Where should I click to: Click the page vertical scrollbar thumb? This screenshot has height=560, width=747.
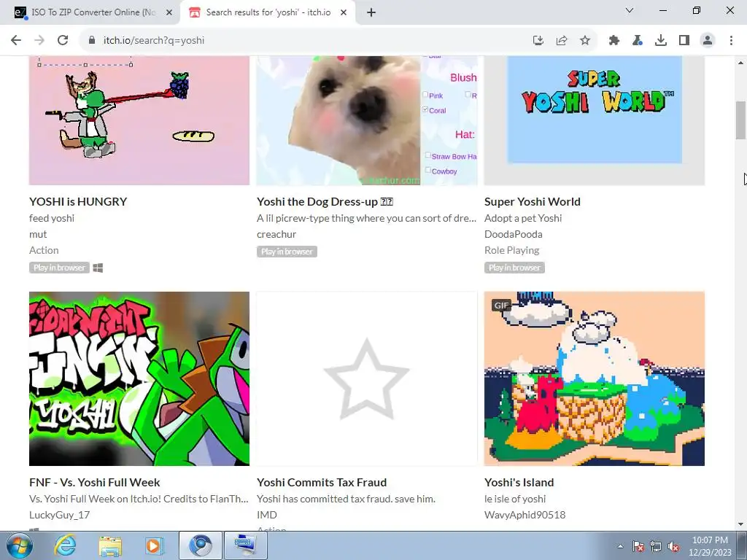pos(740,120)
